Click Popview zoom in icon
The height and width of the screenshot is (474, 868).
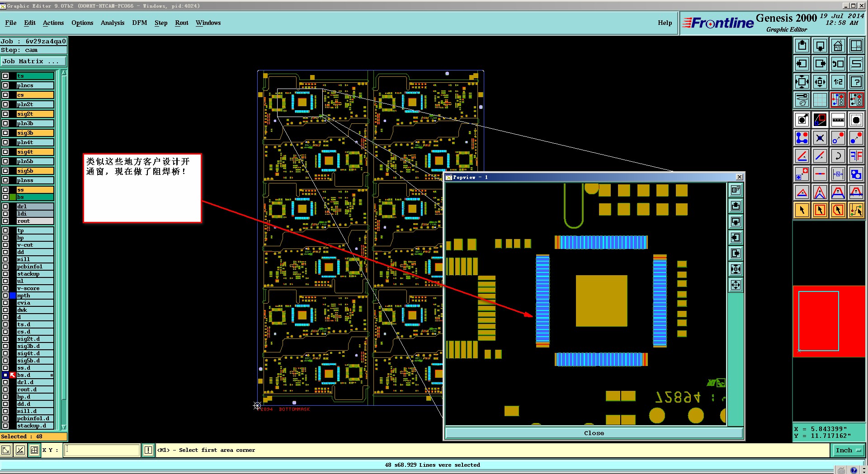tap(736, 269)
